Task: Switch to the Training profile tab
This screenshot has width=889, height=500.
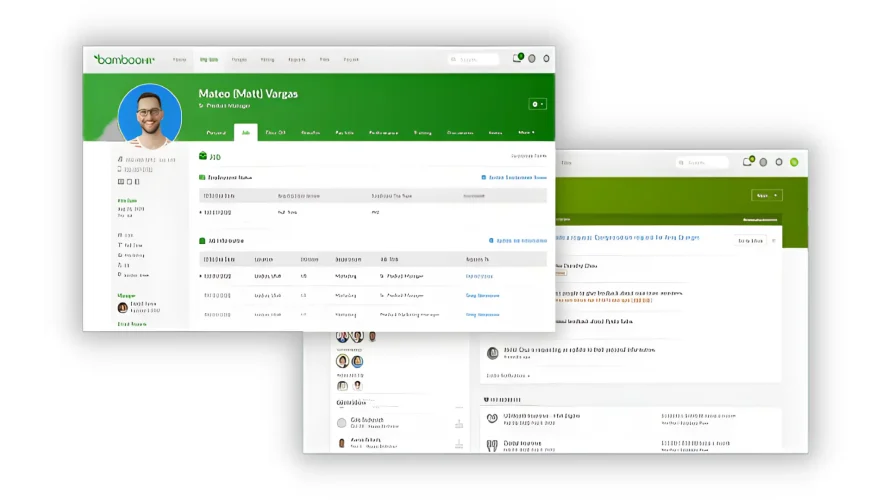Action: 422,133
